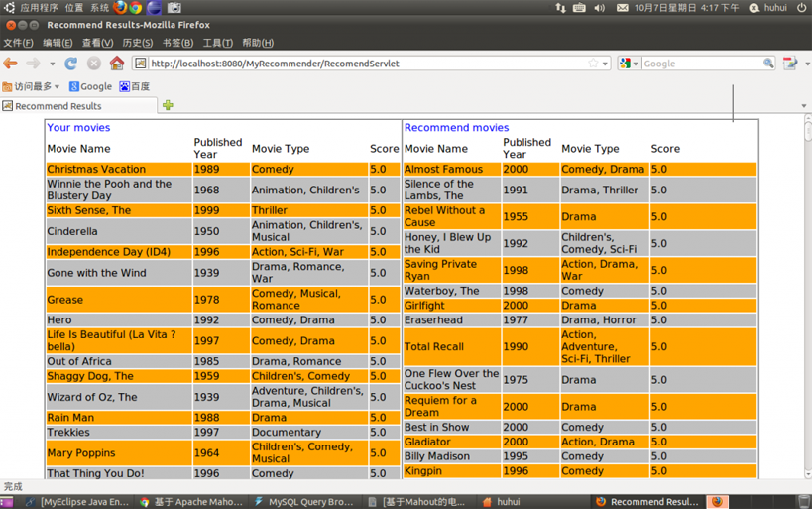Click the stop loading icon
Image resolution: width=812 pixels, height=509 pixels.
[x=94, y=64]
